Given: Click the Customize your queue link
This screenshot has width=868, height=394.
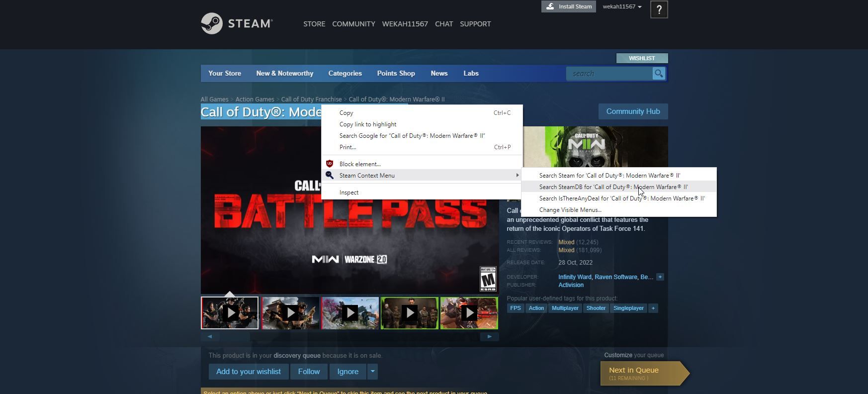Looking at the screenshot, I should click(x=634, y=355).
